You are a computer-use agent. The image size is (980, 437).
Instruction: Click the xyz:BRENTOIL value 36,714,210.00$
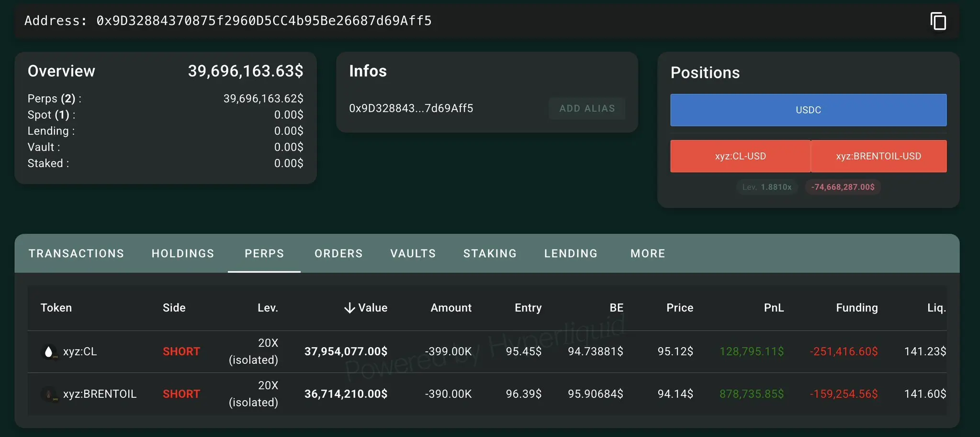pyautogui.click(x=346, y=394)
